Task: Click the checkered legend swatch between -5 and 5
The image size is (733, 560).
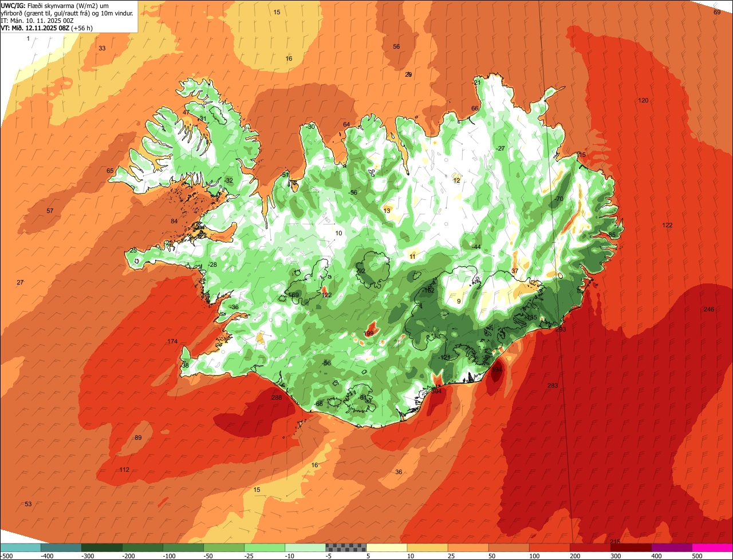Action: [x=346, y=547]
